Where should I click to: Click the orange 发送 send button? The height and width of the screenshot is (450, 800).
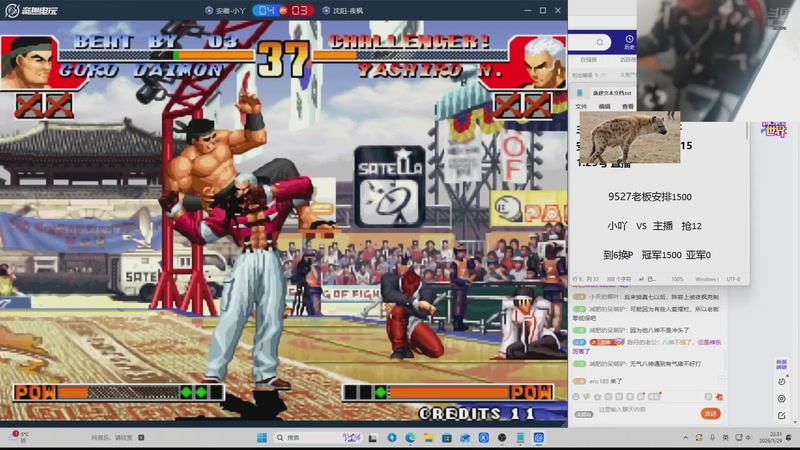(710, 413)
